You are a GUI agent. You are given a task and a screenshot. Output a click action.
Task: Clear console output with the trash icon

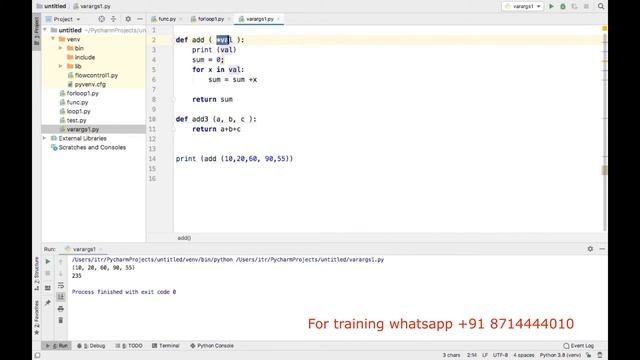click(61, 320)
